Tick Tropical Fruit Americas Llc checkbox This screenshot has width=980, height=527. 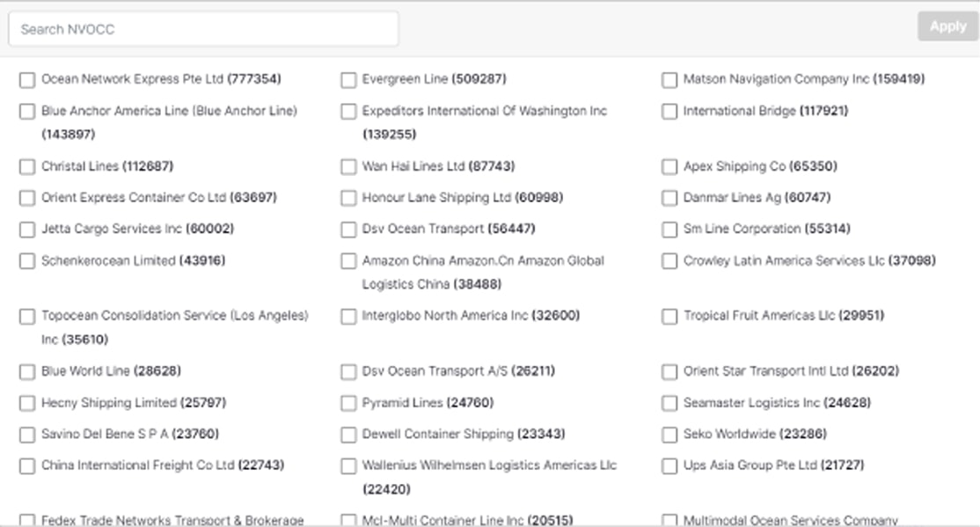tap(669, 317)
